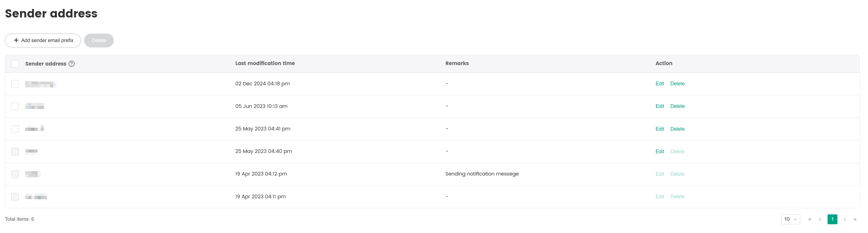Image resolution: width=868 pixels, height=233 pixels.
Task: Go to the previous page arrow
Action: pyautogui.click(x=820, y=219)
